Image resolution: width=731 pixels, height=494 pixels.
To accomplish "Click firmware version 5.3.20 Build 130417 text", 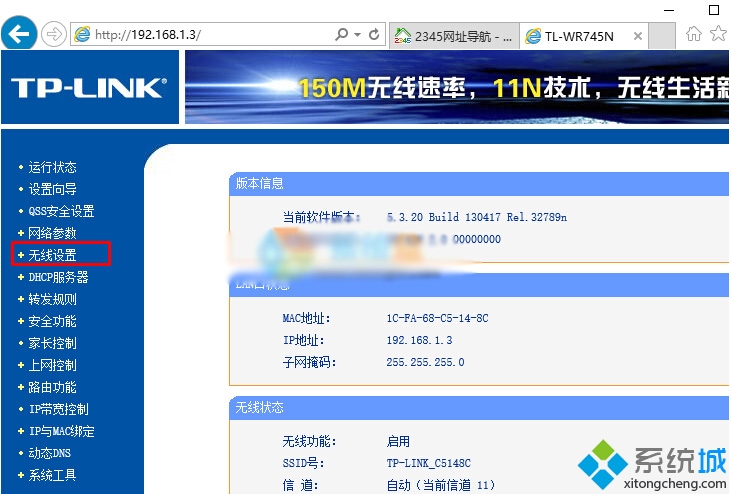I will pos(476,217).
